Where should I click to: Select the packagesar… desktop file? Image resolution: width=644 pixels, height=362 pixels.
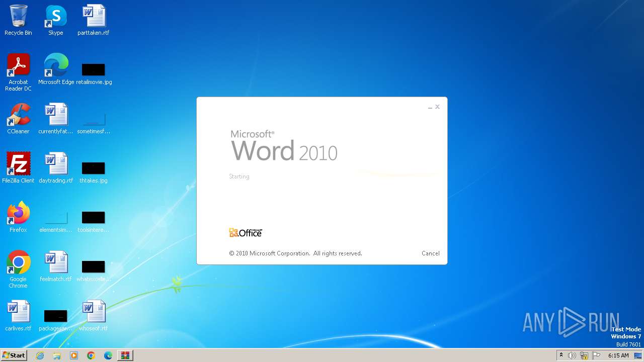(x=56, y=320)
